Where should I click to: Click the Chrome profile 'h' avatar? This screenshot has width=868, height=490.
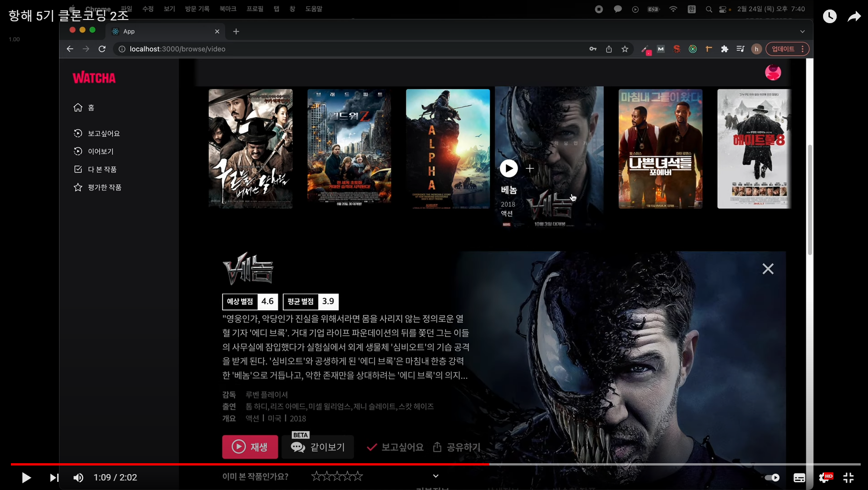coord(756,49)
